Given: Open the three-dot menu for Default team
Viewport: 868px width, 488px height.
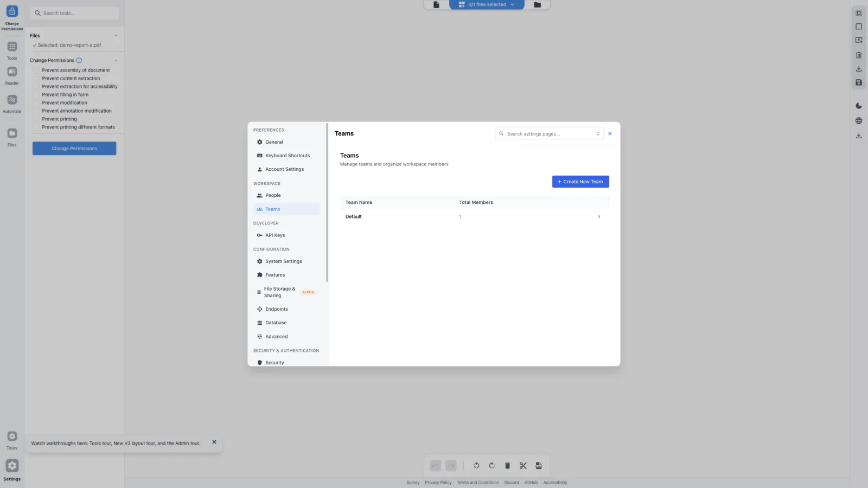Looking at the screenshot, I should pos(599,216).
